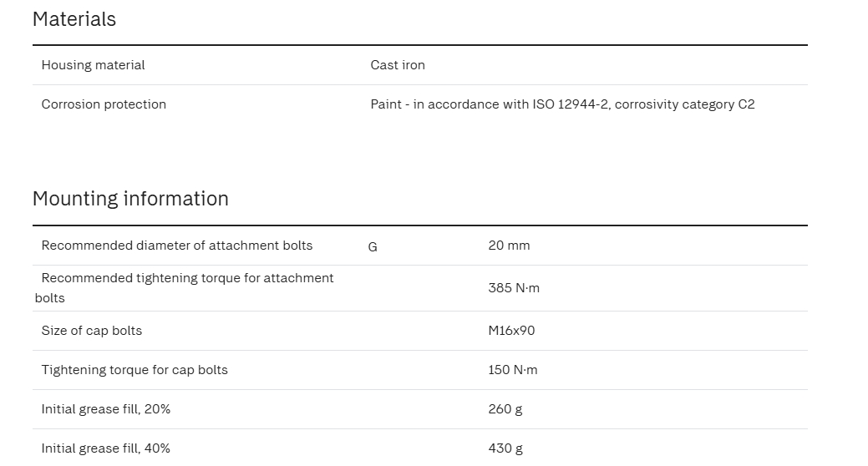Click the M16x90 bolt size value

511,331
